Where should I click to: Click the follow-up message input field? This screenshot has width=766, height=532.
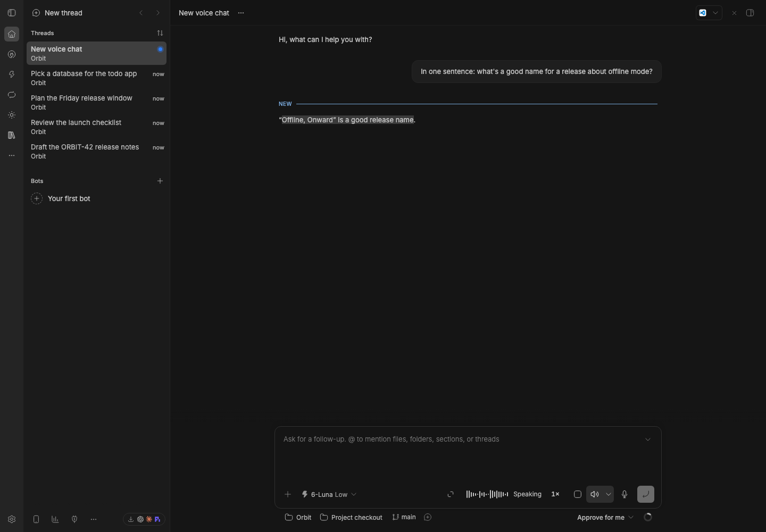[462, 439]
